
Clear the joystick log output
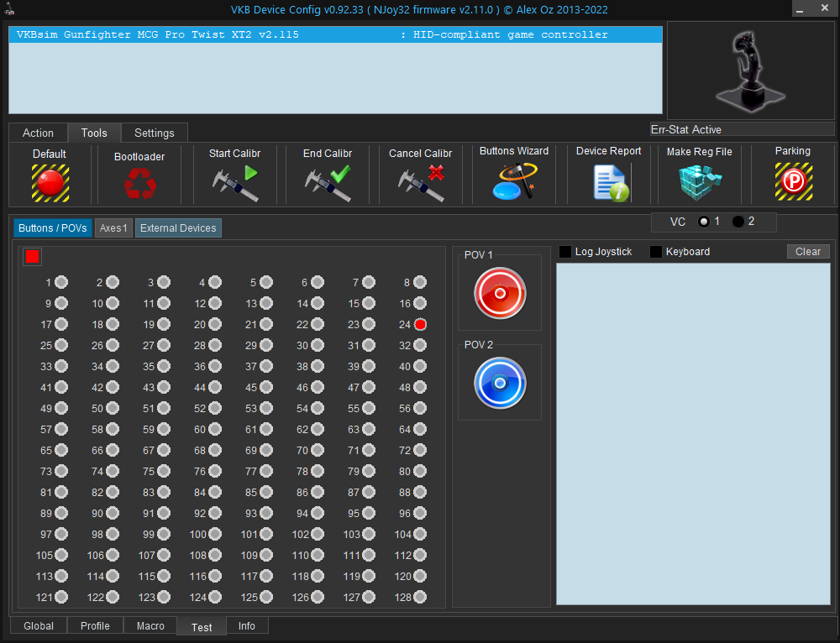tap(808, 252)
